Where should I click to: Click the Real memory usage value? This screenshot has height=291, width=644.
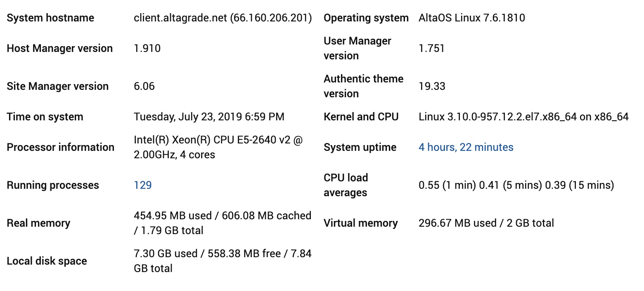coord(223,223)
